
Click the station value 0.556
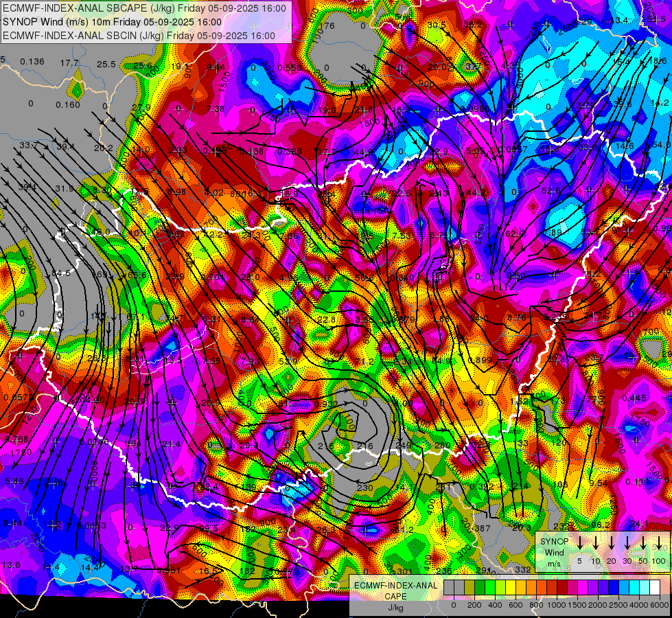click(x=290, y=67)
